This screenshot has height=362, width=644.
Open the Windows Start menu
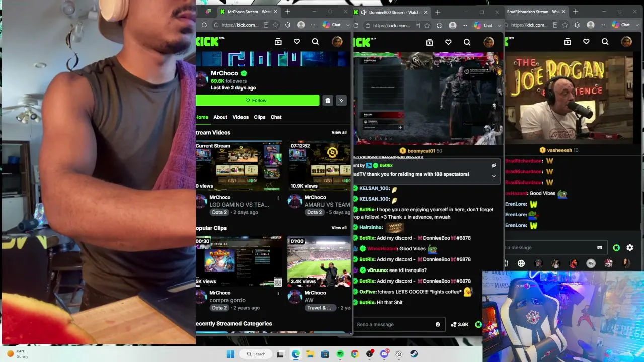point(230,354)
